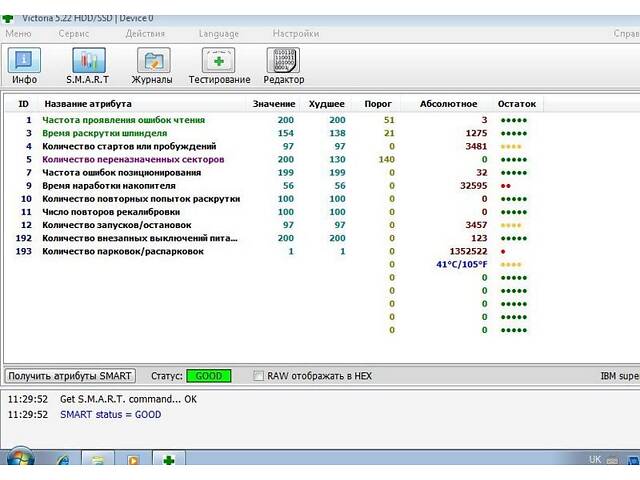Open the Действия menu
This screenshot has height=480, width=640.
point(145,33)
